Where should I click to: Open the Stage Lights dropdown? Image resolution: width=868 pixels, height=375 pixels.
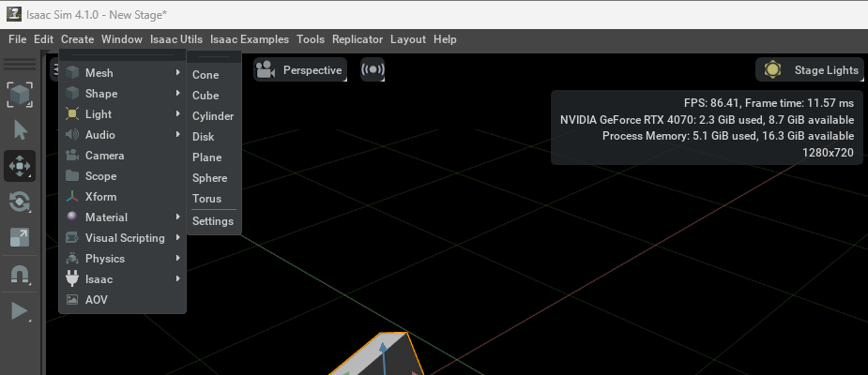pos(810,69)
